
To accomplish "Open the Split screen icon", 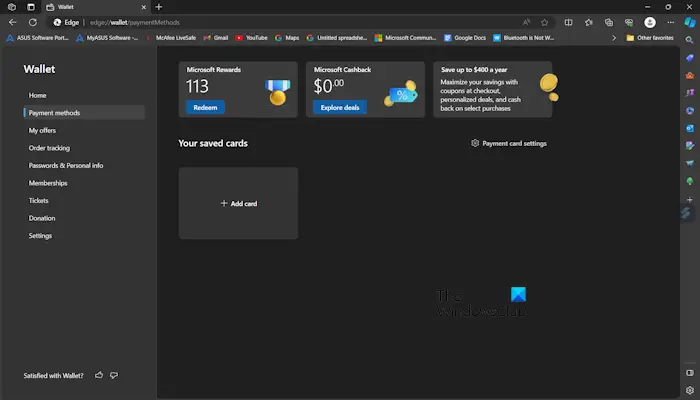I will point(568,22).
